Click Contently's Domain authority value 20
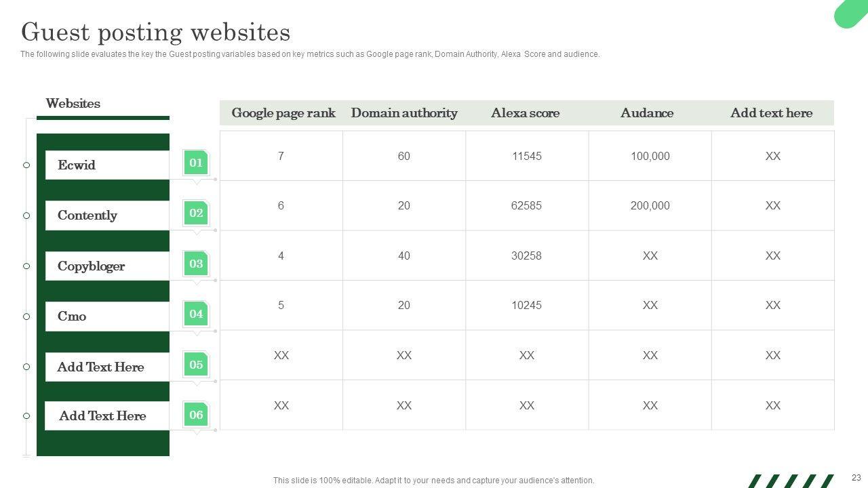 [404, 205]
